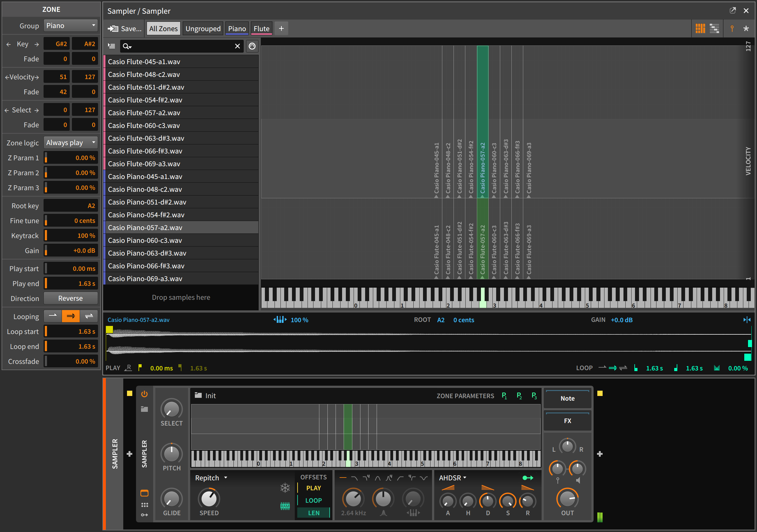Click the SPEED knob
This screenshot has height=532, width=757.
[x=209, y=498]
